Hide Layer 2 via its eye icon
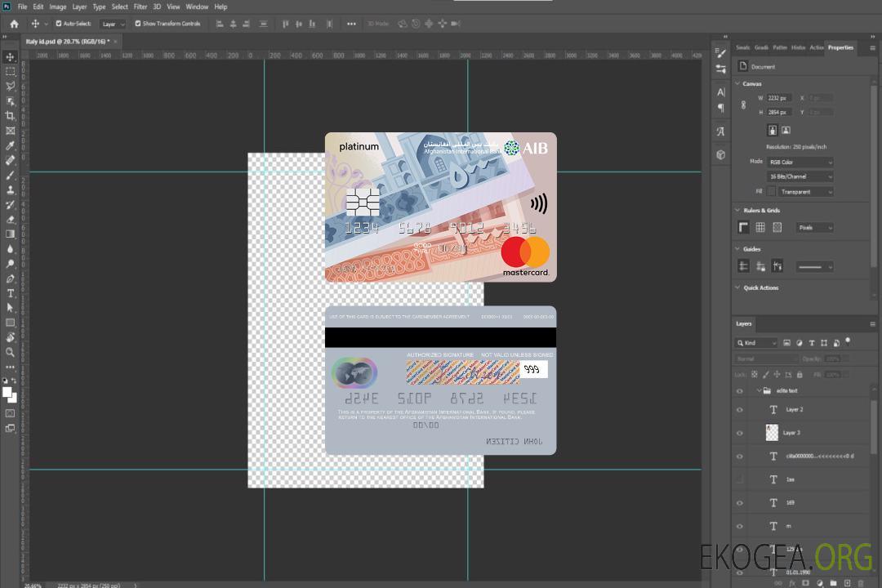 pos(740,410)
